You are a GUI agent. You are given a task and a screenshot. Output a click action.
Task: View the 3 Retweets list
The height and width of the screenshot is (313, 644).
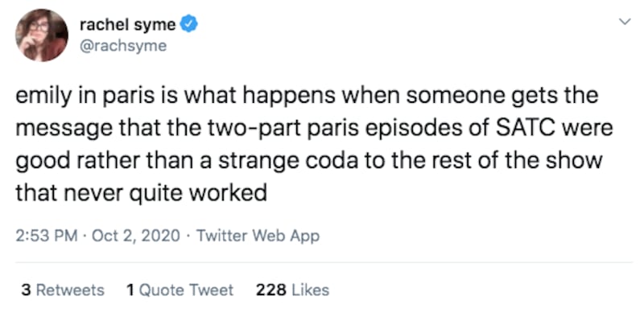tap(63, 290)
